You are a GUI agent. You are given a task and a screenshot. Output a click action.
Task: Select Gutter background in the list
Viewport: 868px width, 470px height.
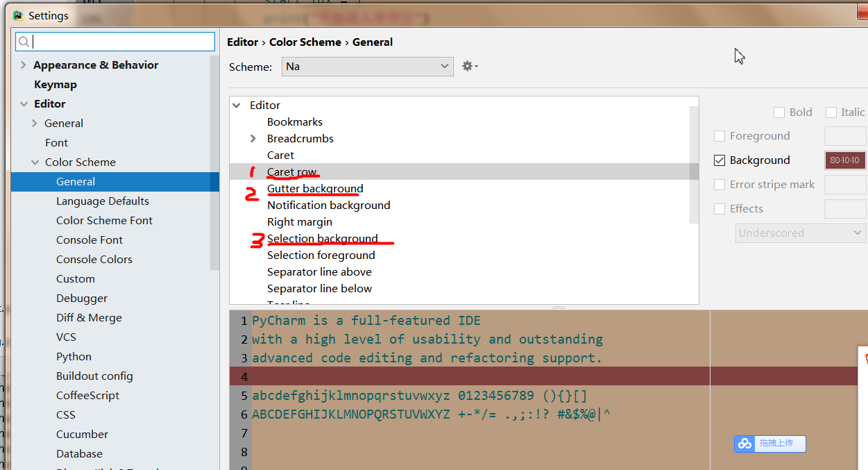(x=315, y=189)
